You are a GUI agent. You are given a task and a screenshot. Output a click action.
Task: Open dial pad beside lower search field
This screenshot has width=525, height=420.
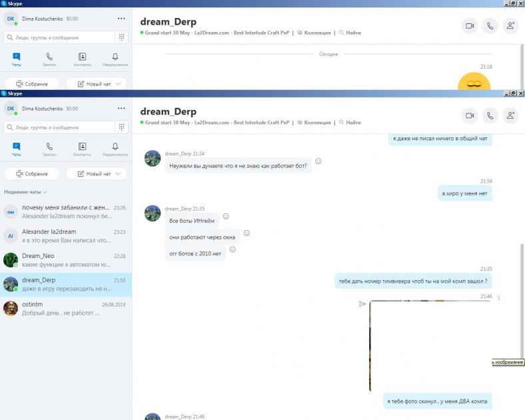click(x=122, y=127)
